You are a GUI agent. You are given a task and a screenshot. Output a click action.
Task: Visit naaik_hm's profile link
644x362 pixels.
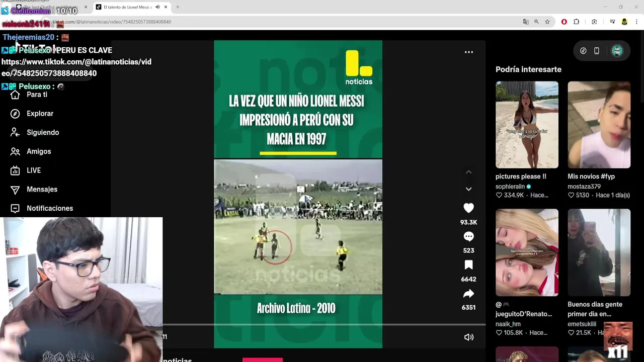click(x=508, y=324)
